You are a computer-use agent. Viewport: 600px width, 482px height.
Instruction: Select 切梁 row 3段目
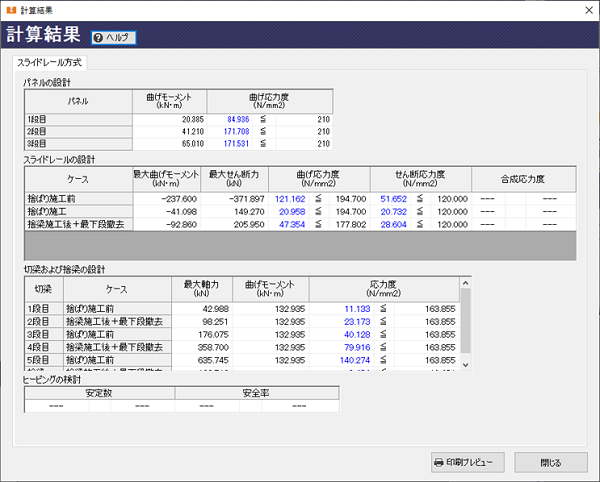(x=44, y=334)
